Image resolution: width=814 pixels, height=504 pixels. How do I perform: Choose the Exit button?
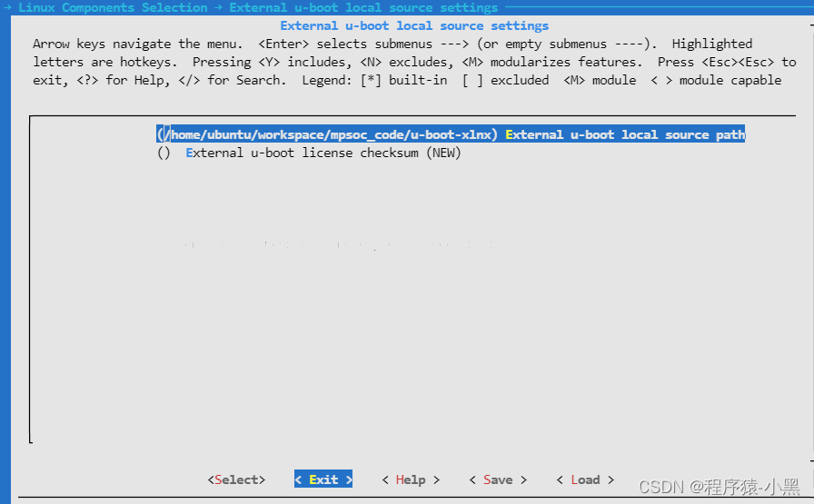[x=323, y=479]
